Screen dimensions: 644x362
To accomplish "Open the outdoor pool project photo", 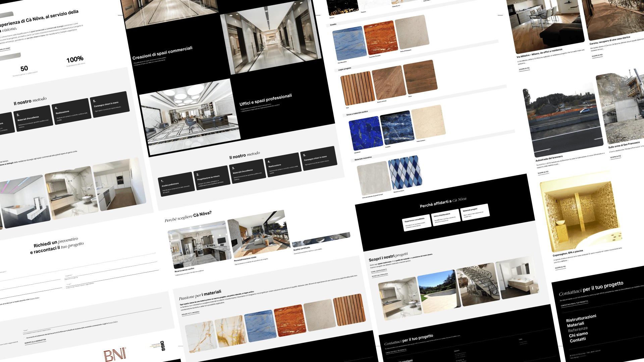I will tap(439, 292).
